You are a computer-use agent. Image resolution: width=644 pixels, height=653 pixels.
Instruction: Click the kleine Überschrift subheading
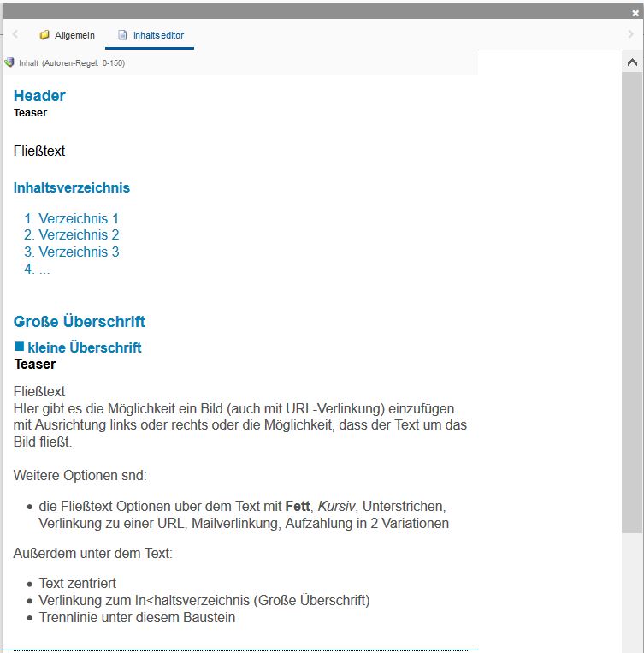pos(84,347)
